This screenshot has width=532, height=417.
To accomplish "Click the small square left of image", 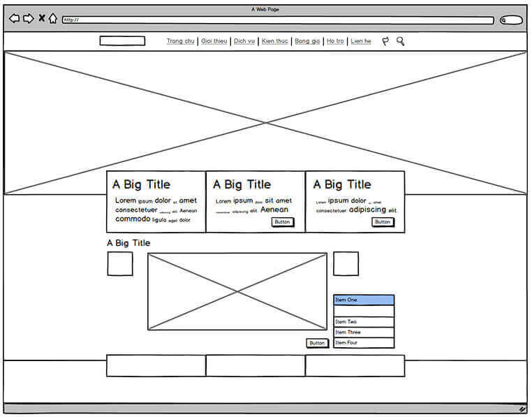I will click(x=120, y=263).
